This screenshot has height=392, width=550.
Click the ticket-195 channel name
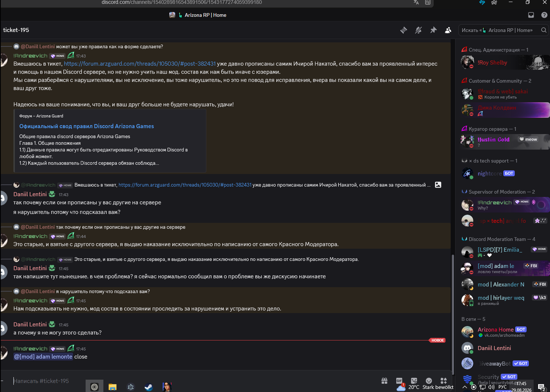[16, 30]
